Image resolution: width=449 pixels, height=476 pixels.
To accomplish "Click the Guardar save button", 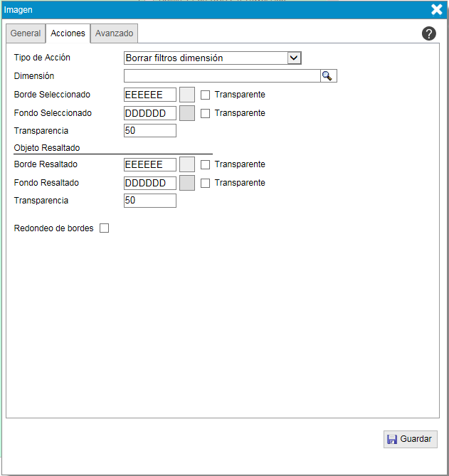I will [411, 439].
